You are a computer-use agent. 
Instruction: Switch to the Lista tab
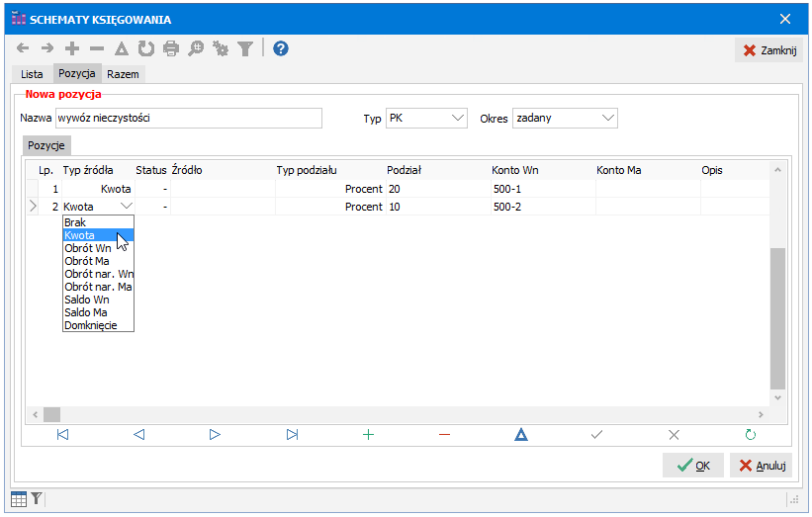[32, 74]
